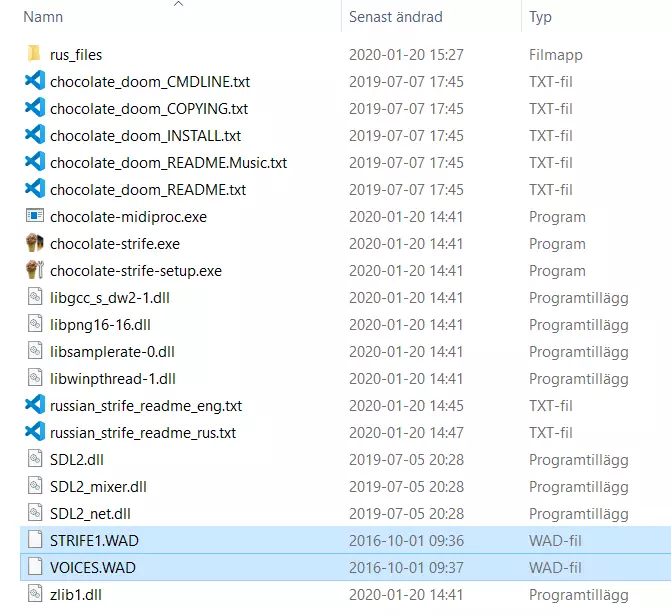Sort files by the Namn column header
The height and width of the screenshot is (615, 671).
(43, 17)
